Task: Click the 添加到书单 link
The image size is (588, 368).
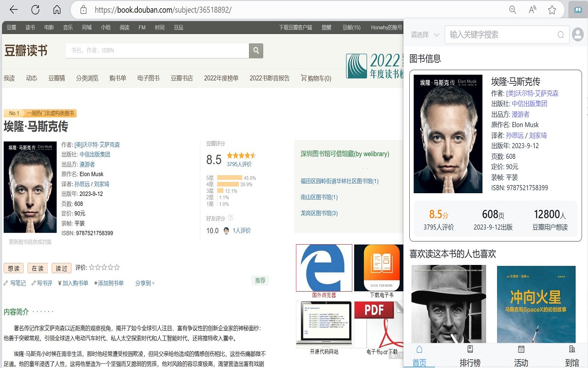Action: [109, 283]
